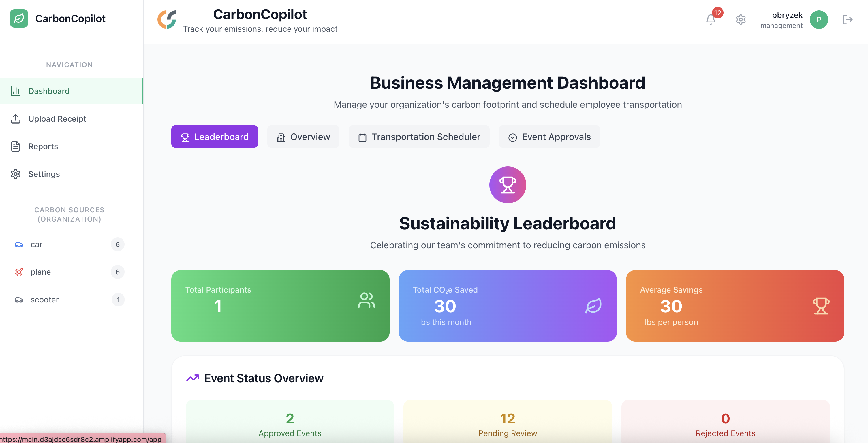Image resolution: width=868 pixels, height=443 pixels.
Task: Click the green P user avatar
Action: [818, 20]
